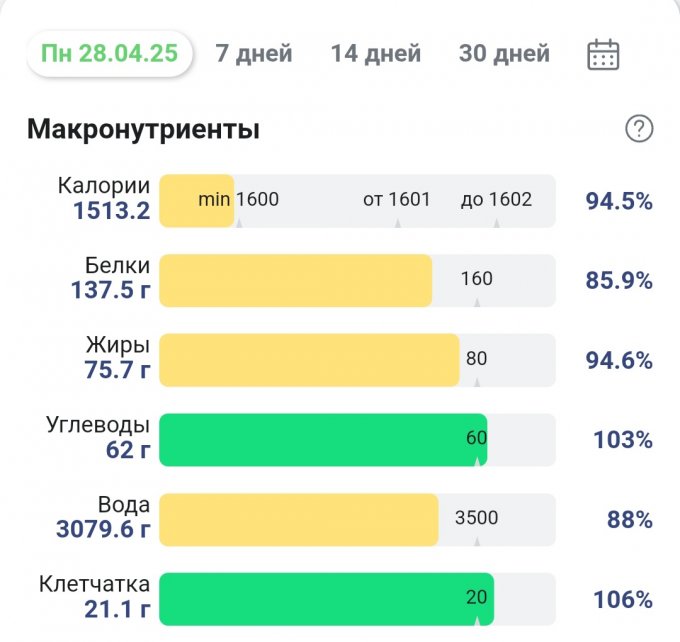Image resolution: width=680 pixels, height=642 pixels.
Task: Switch to the 7 дней period
Action: [x=254, y=53]
